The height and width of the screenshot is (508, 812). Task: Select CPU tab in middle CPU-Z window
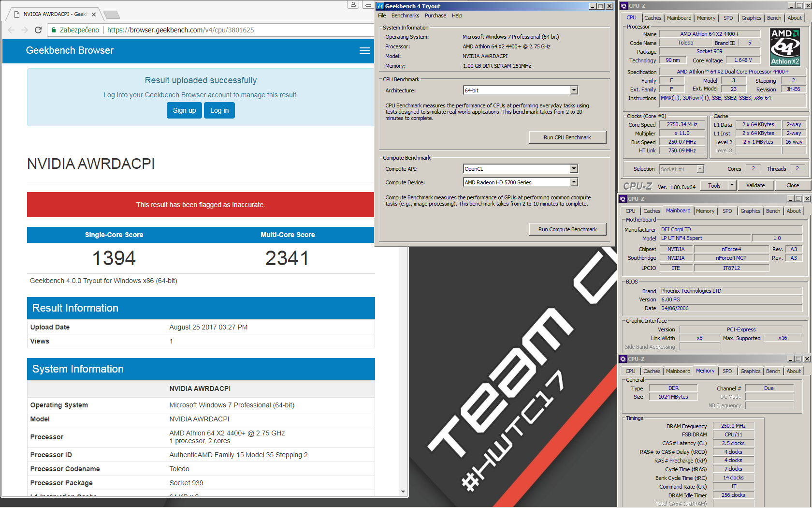(631, 211)
